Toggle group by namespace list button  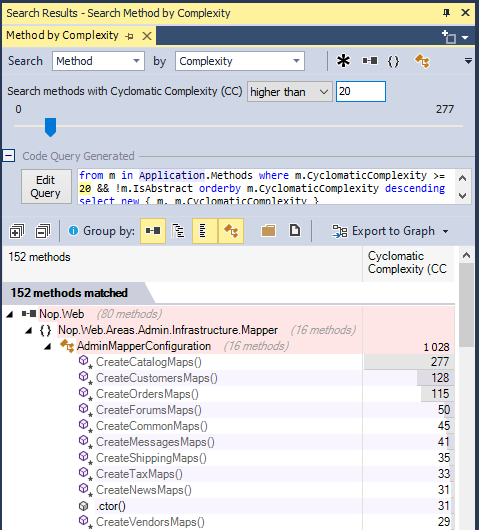[x=205, y=231]
